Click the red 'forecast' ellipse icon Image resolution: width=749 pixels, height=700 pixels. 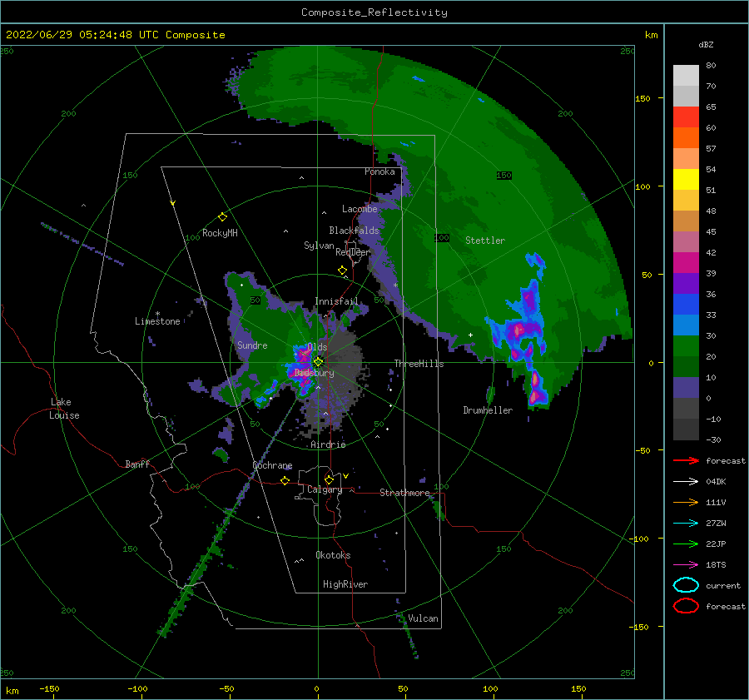pos(686,606)
